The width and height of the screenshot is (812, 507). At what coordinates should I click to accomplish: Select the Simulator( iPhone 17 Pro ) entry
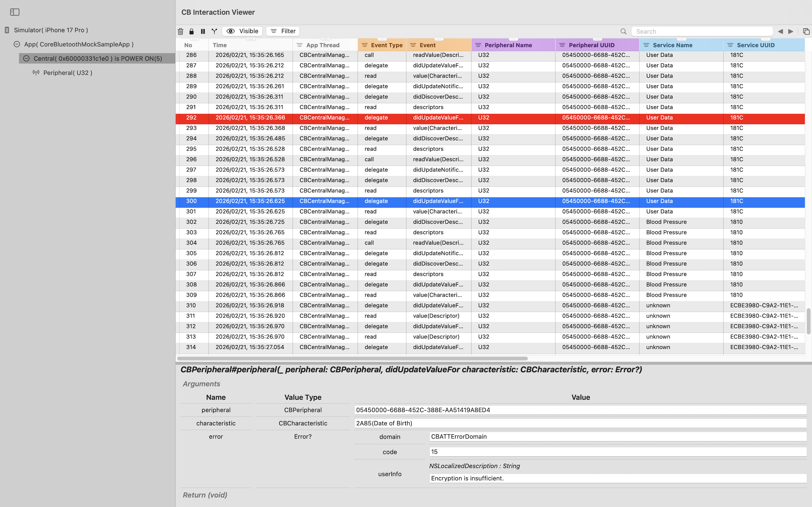coord(51,30)
